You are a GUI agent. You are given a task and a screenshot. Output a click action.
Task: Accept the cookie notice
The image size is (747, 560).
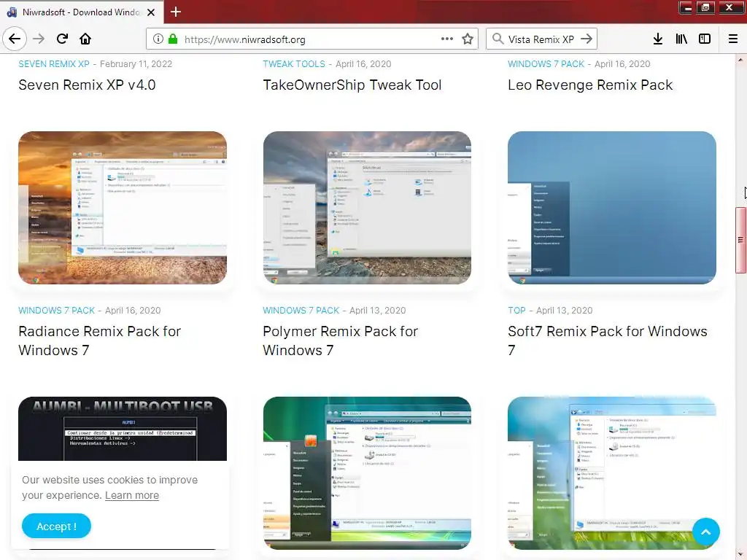pyautogui.click(x=56, y=526)
